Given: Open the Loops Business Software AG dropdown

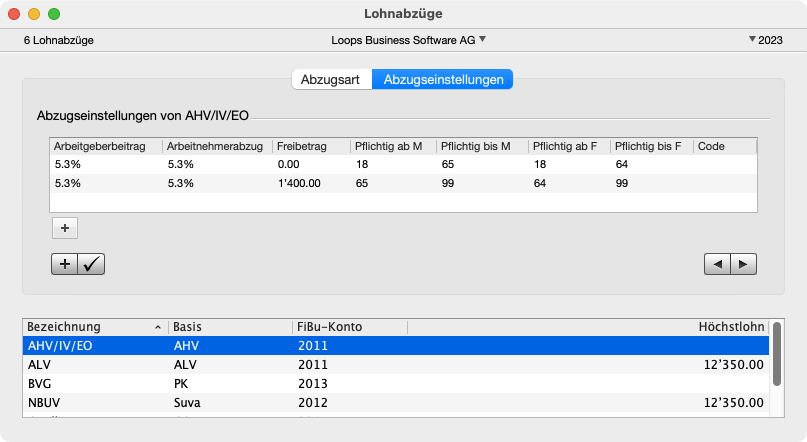Looking at the screenshot, I should tap(408, 40).
